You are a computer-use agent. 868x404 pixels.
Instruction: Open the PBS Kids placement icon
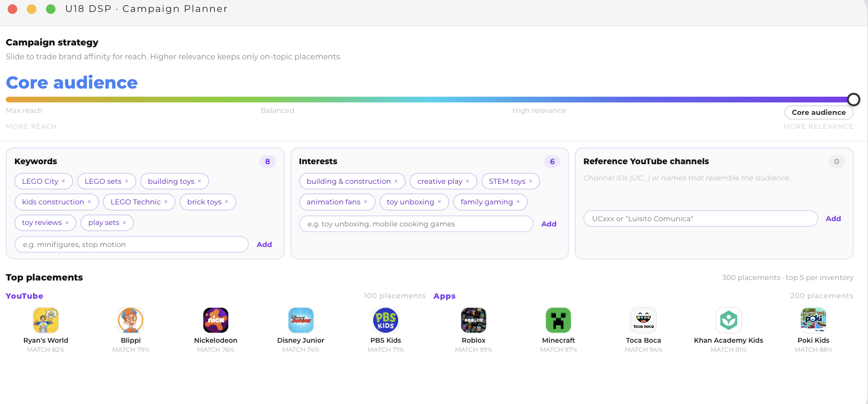(x=386, y=320)
